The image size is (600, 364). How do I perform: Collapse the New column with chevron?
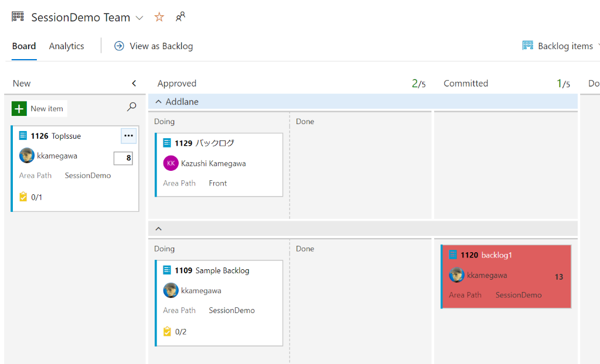[x=134, y=83]
